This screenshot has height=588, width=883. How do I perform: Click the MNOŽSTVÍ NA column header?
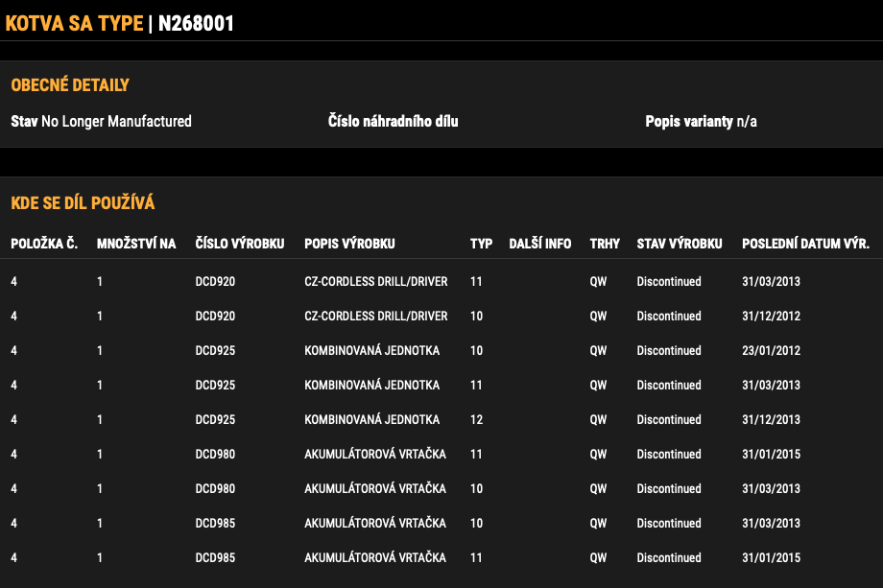pos(136,244)
